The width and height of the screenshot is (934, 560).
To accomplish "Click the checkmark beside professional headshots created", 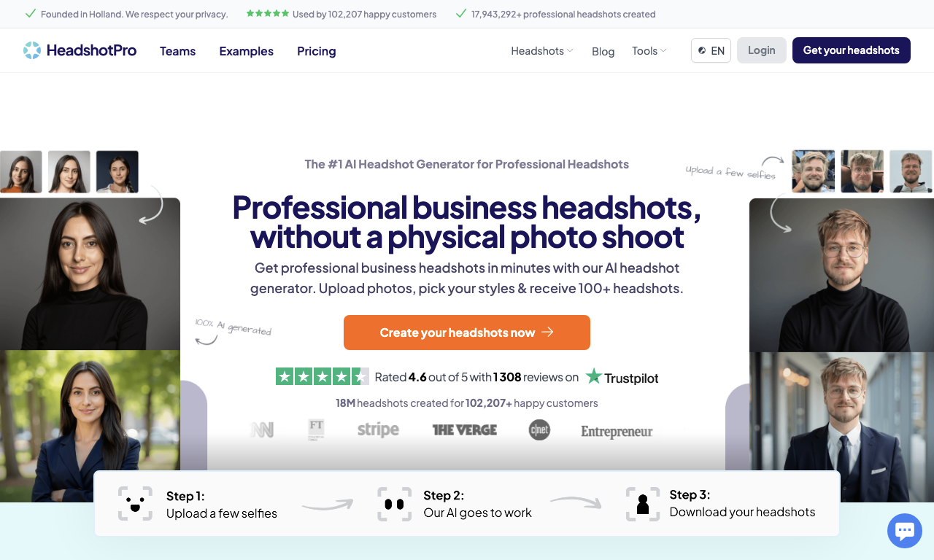I will (460, 14).
